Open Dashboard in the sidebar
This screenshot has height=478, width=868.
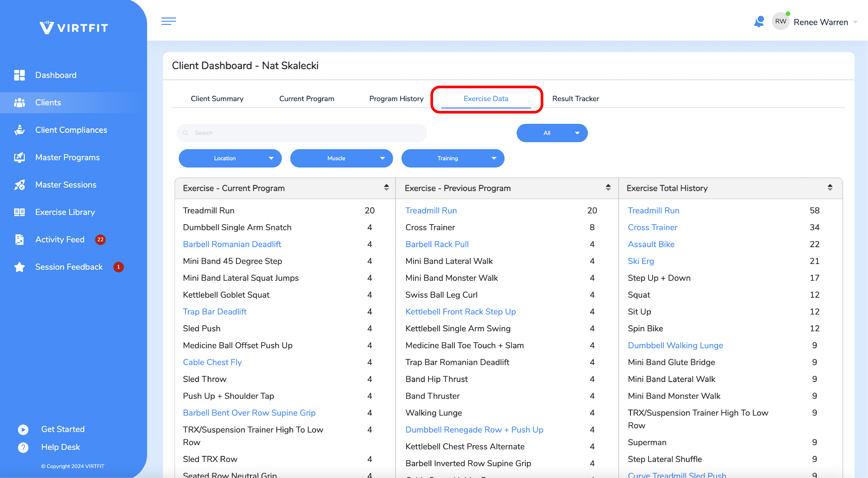click(56, 75)
